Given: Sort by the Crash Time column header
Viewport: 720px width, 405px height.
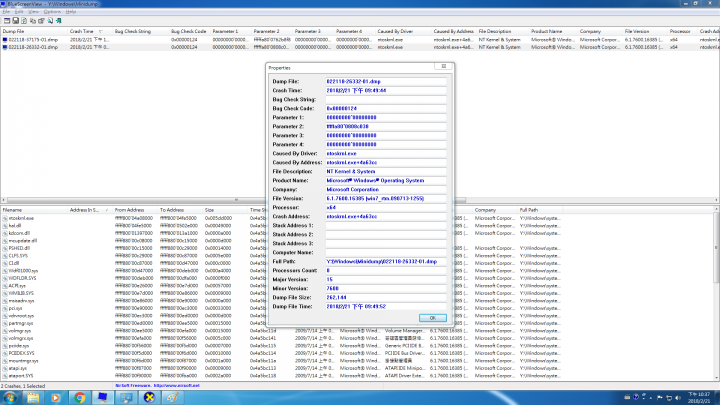Looking at the screenshot, I should (89, 31).
